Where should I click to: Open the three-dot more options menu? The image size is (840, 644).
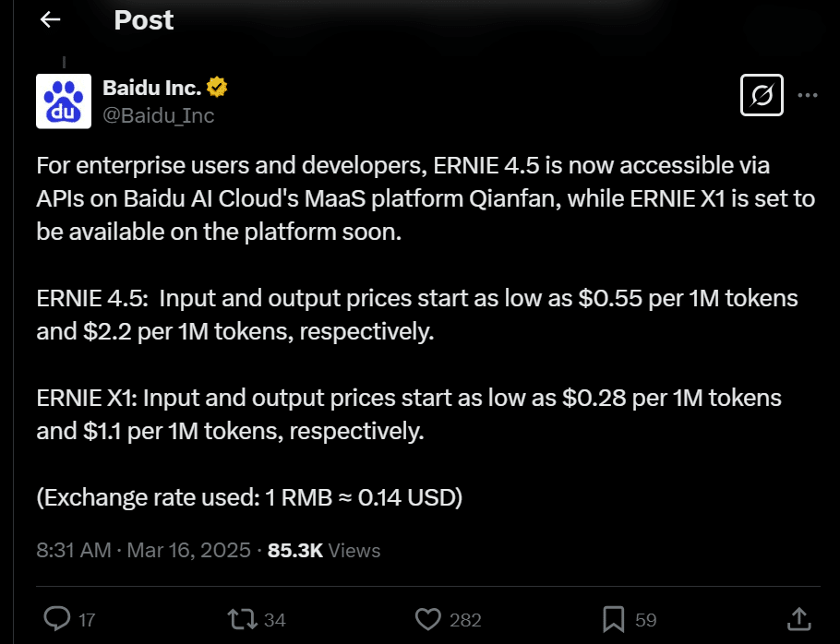point(808,95)
